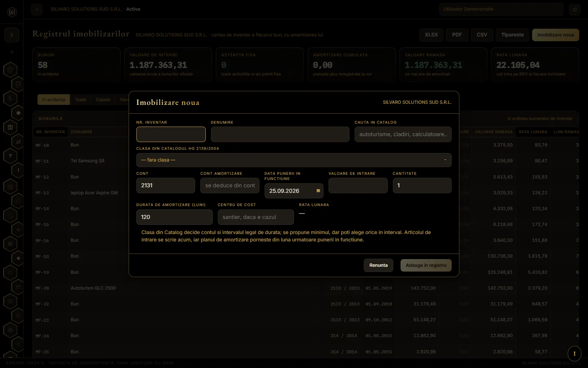Switch to the 'Toate' tab

80,100
